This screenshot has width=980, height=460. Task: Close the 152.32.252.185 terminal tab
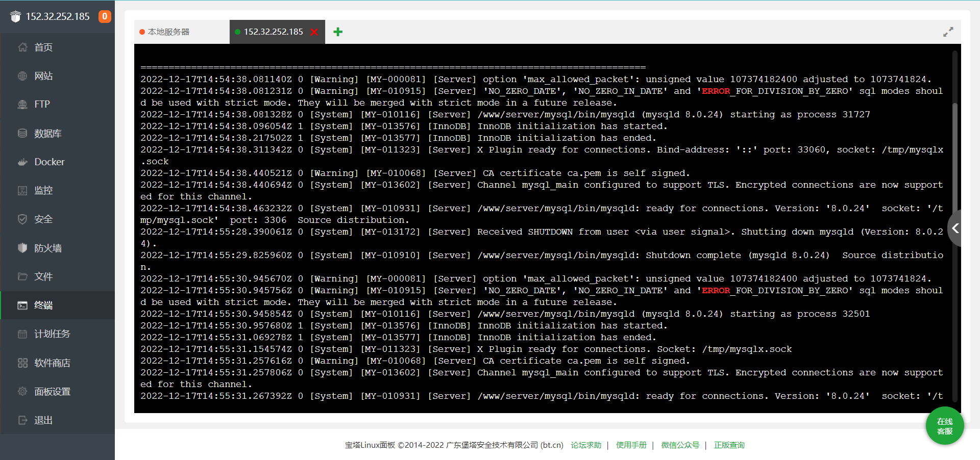pyautogui.click(x=314, y=32)
